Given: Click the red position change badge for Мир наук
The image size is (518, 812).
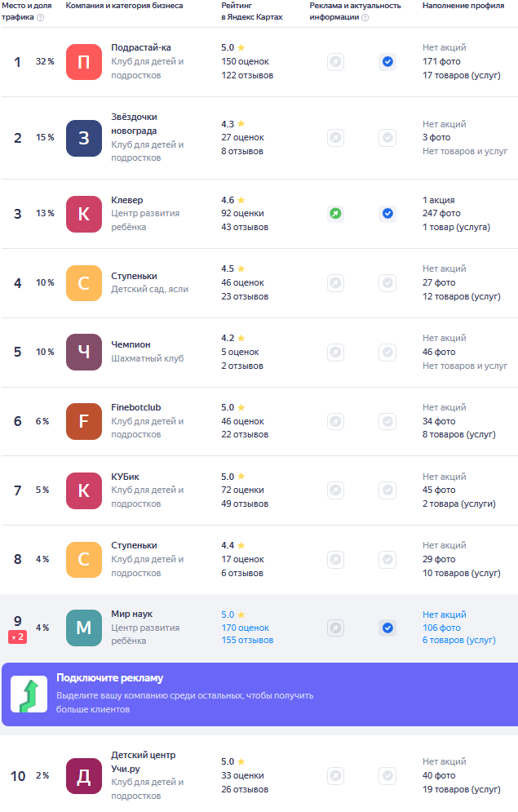Looking at the screenshot, I should (18, 637).
